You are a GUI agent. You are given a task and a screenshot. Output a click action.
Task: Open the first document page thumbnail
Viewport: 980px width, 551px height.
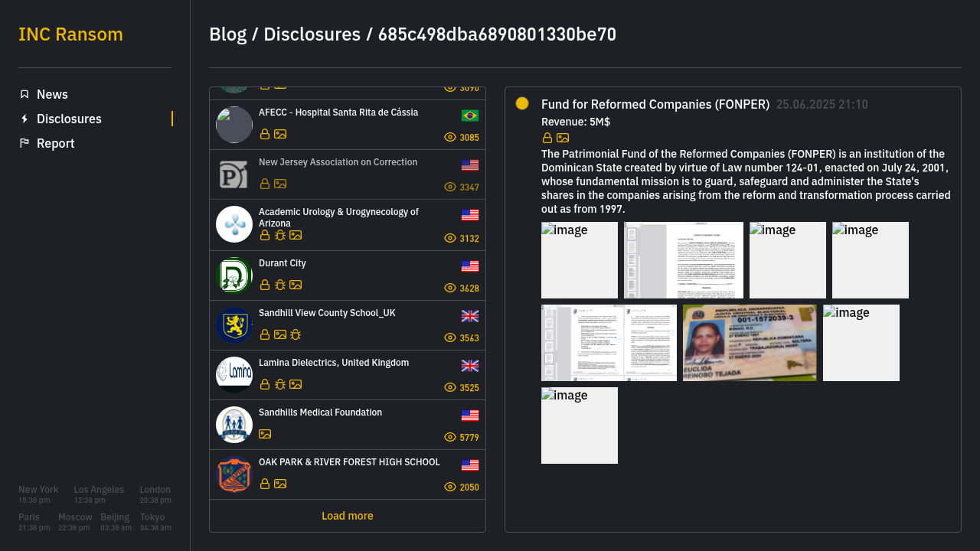684,260
